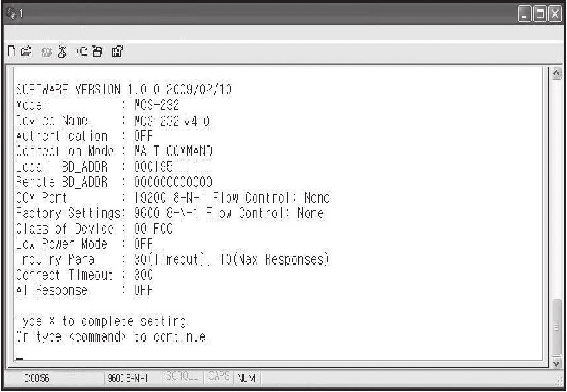Click the SOFTWARE VERSION 1.0.0 line
This screenshot has width=567, height=392.
coord(124,90)
